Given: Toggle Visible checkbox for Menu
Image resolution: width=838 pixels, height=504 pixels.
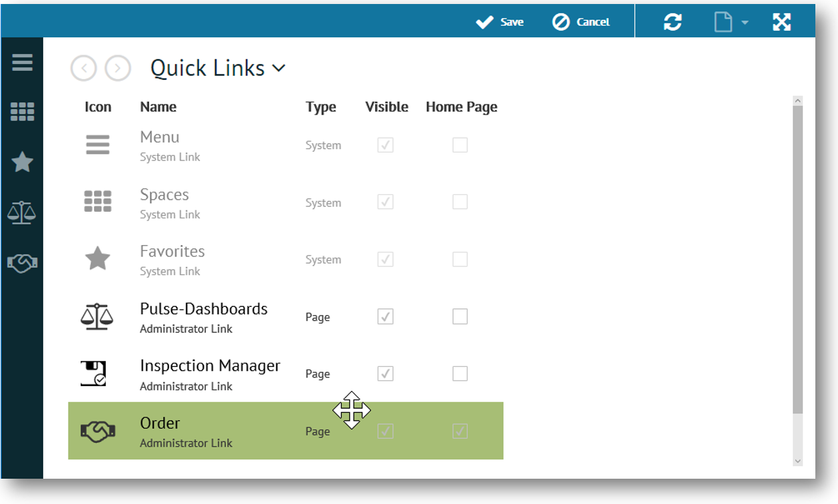Looking at the screenshot, I should [x=385, y=144].
